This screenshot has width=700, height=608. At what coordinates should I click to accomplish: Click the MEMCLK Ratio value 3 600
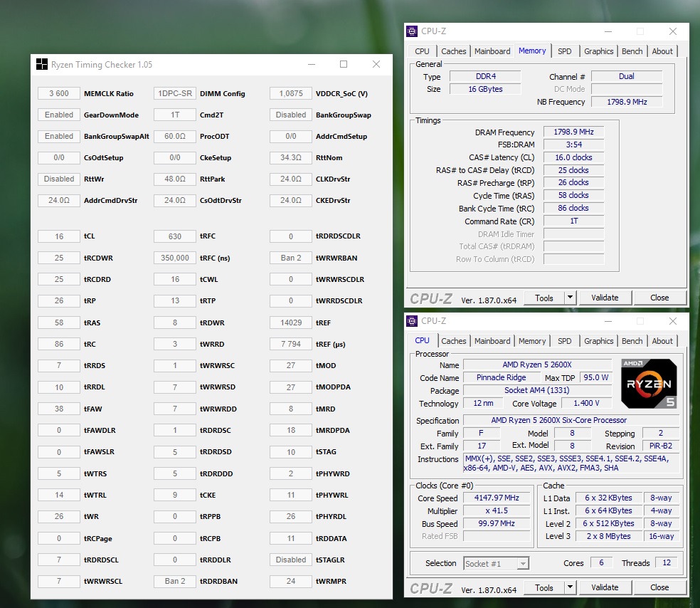click(59, 93)
